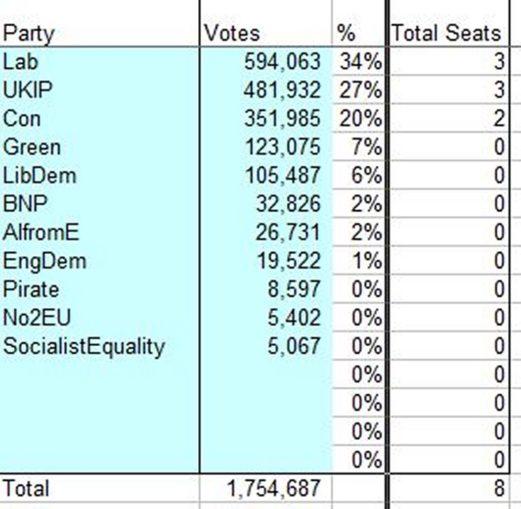Click the Lab party name cell
Image resolution: width=521 pixels, height=509 pixels.
pos(100,62)
